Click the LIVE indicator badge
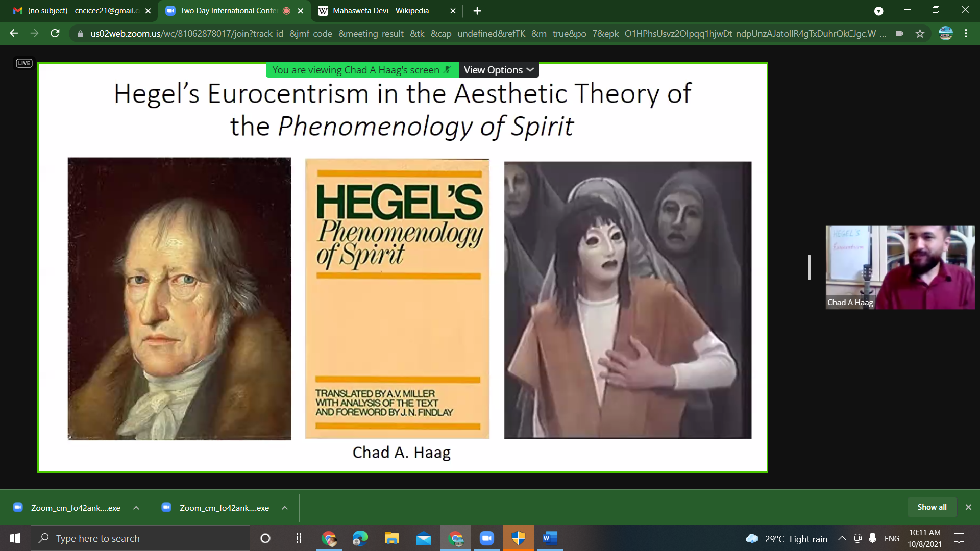This screenshot has width=980, height=551. click(x=24, y=63)
